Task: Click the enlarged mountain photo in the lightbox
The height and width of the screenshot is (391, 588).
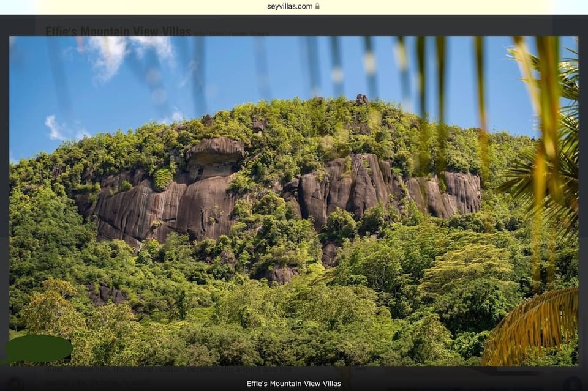Action: pos(294,245)
